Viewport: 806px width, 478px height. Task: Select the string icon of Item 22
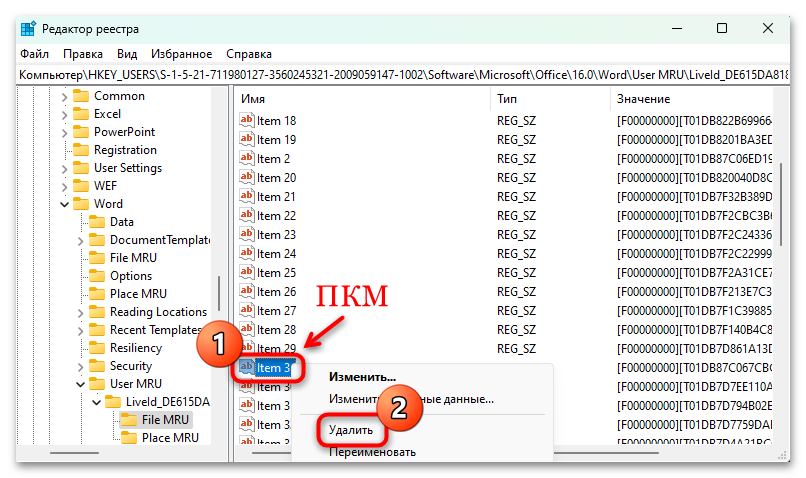pyautogui.click(x=247, y=215)
